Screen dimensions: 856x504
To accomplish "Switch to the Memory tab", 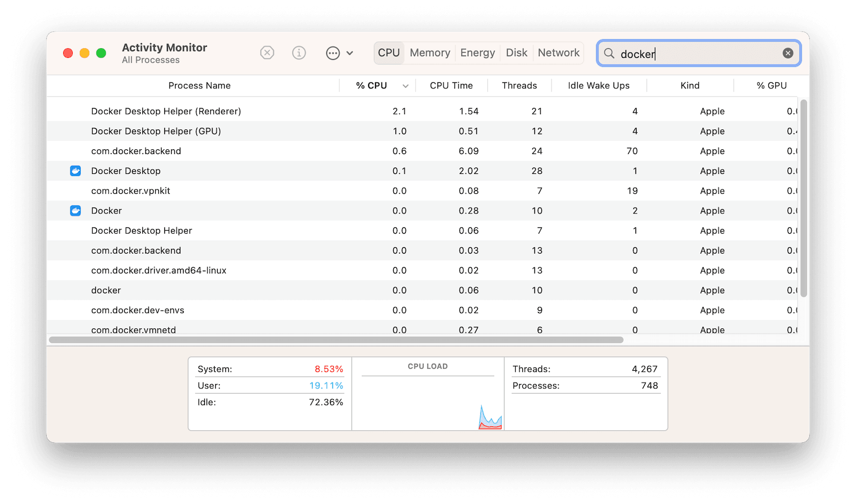I will click(429, 52).
